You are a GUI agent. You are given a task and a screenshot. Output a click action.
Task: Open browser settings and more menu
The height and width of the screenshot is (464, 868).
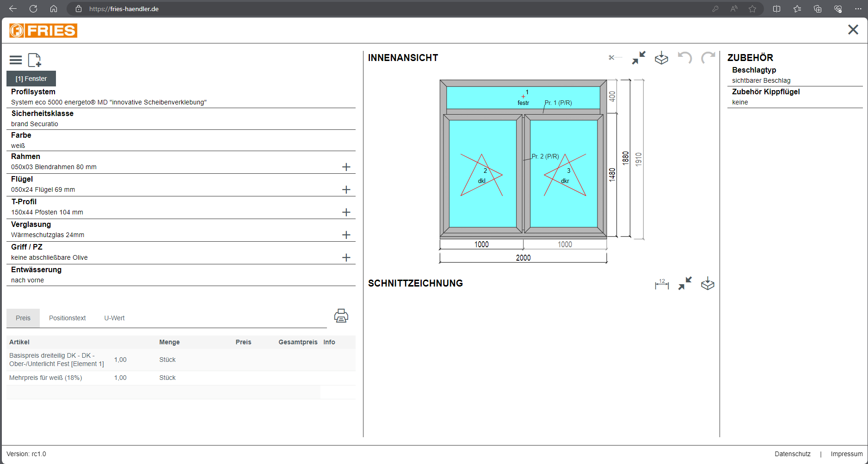858,9
